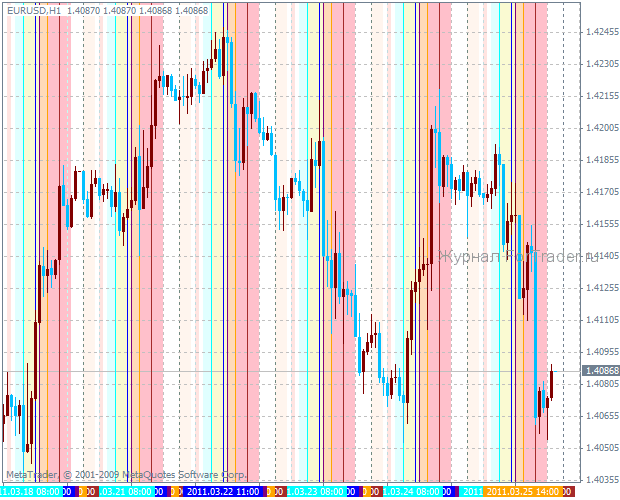Click the MetaQuotes Software Corp. copyright text
The height and width of the screenshot is (500, 620).
(185, 474)
